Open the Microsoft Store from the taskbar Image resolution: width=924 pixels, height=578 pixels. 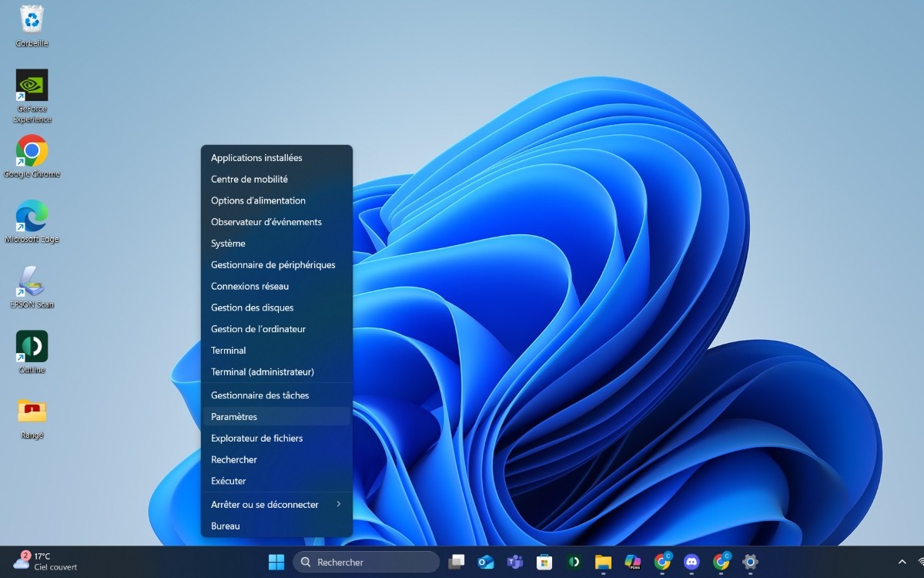pos(543,562)
